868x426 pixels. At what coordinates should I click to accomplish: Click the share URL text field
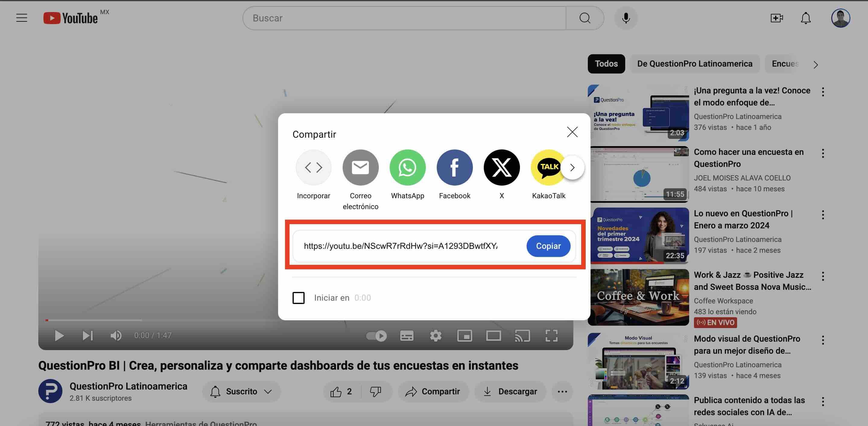400,246
